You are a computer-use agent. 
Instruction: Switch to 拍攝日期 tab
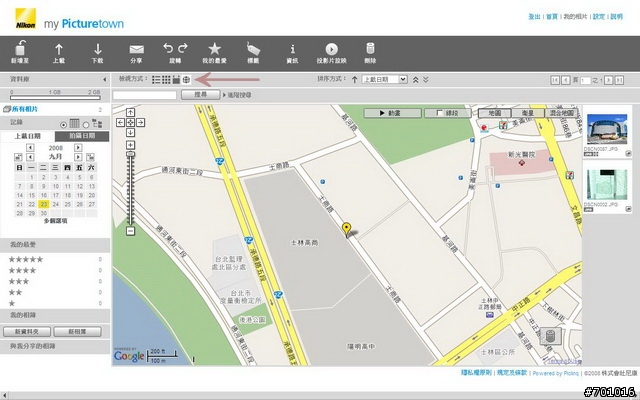82,136
